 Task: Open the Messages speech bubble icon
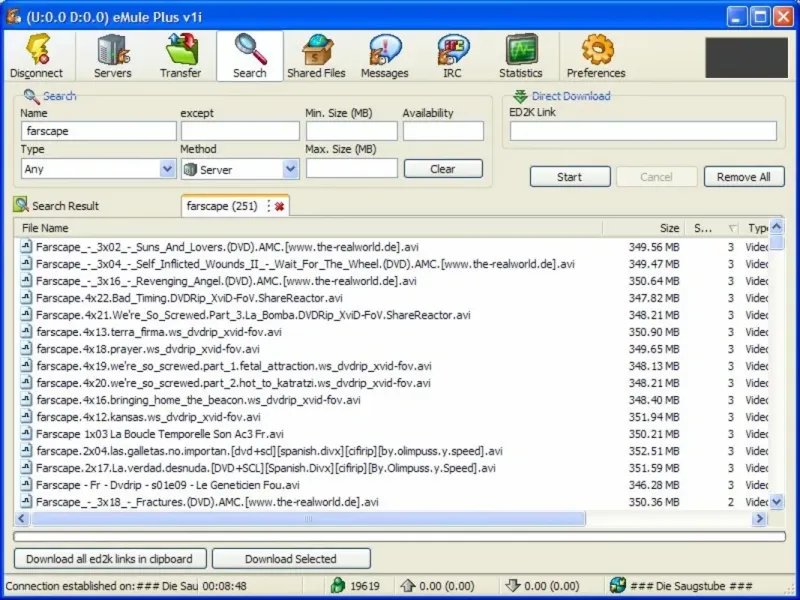(x=385, y=49)
